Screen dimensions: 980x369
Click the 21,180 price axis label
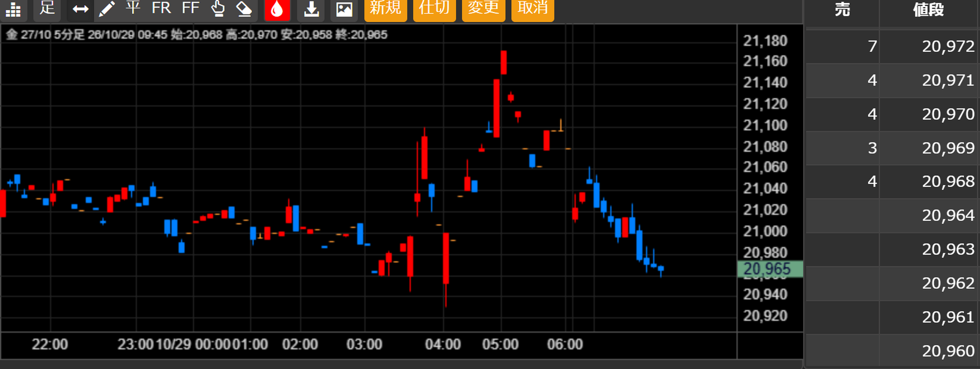[x=765, y=41]
